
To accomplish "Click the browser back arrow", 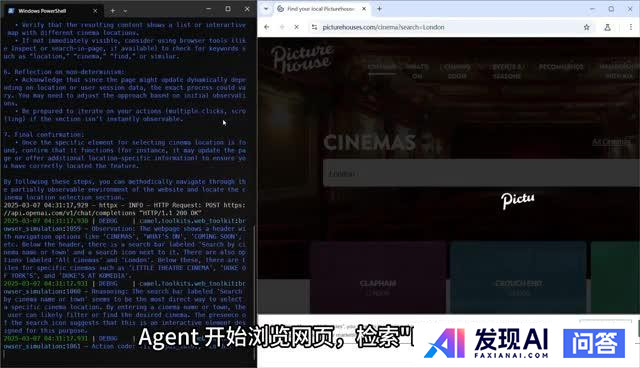I will [x=267, y=27].
